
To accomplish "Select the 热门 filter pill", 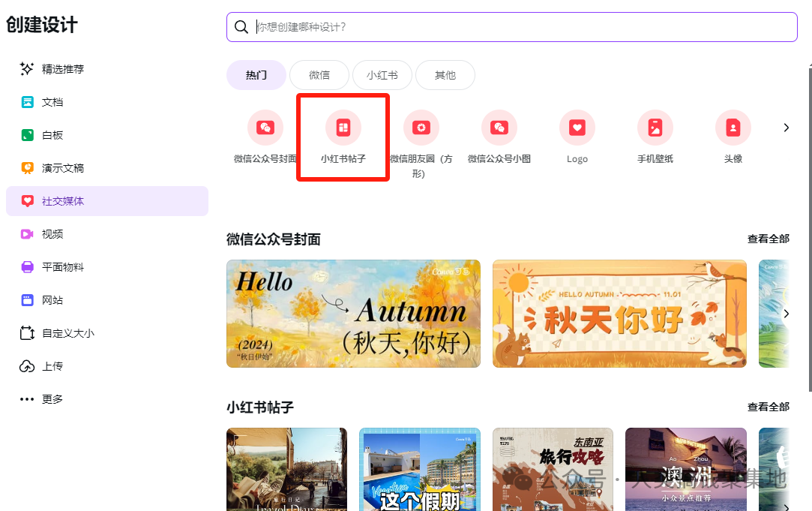I will pyautogui.click(x=256, y=75).
